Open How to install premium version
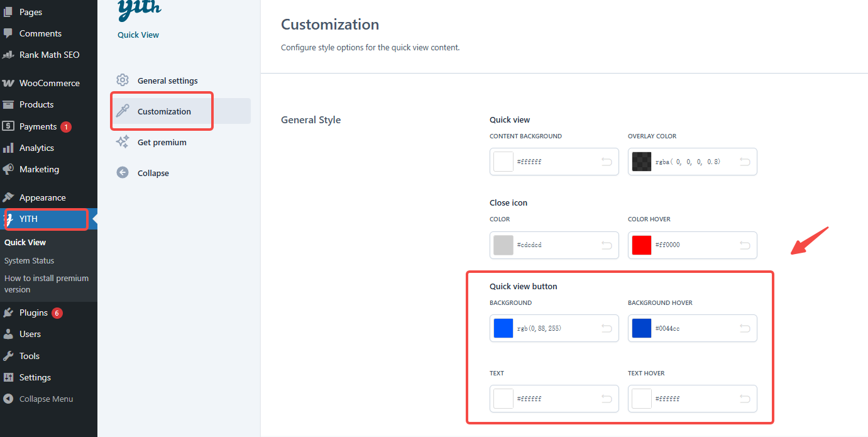Viewport: 868px width, 437px height. coord(47,284)
